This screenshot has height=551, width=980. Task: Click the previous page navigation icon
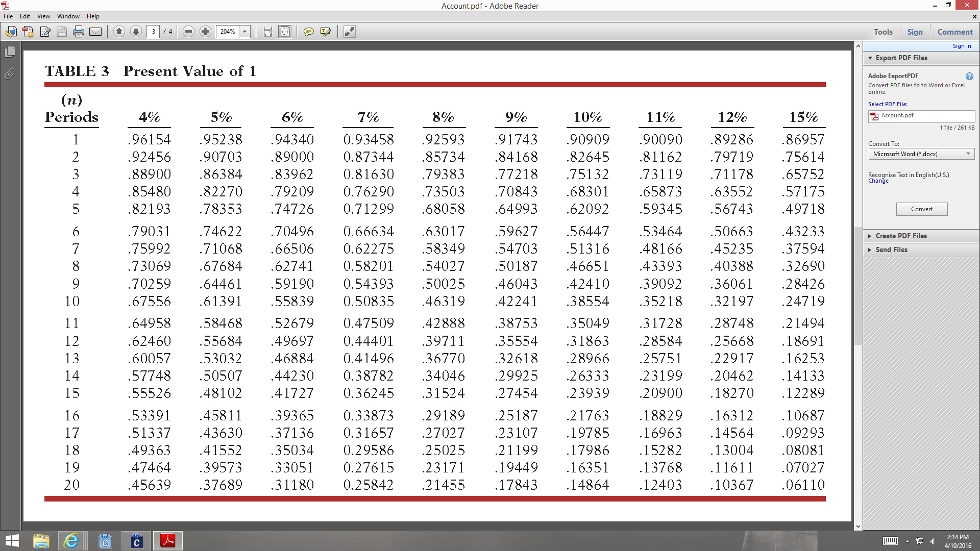pyautogui.click(x=118, y=32)
